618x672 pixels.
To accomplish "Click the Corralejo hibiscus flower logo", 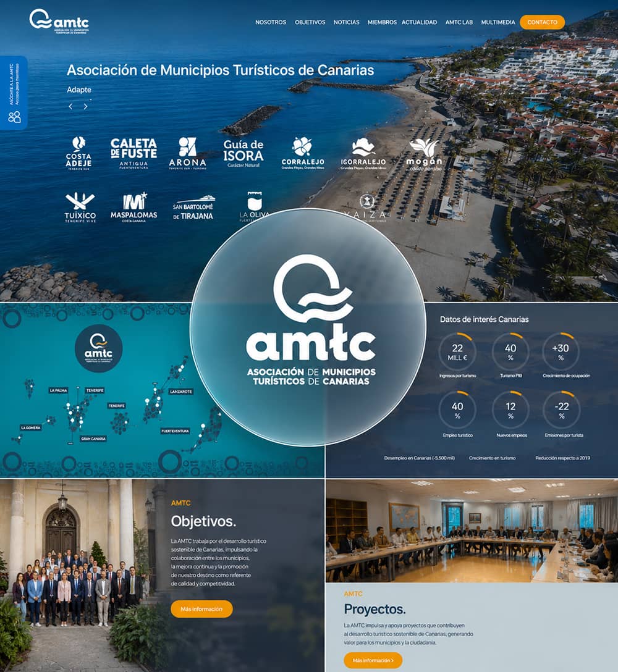I will 303,153.
